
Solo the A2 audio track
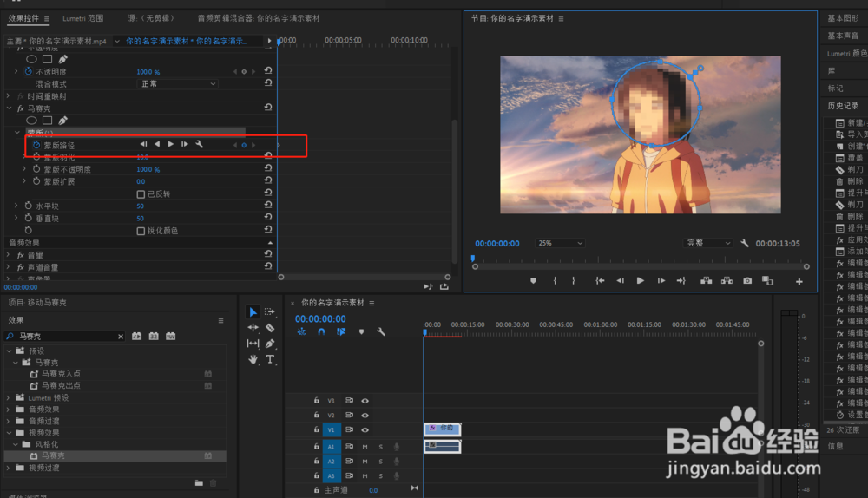[x=381, y=461]
